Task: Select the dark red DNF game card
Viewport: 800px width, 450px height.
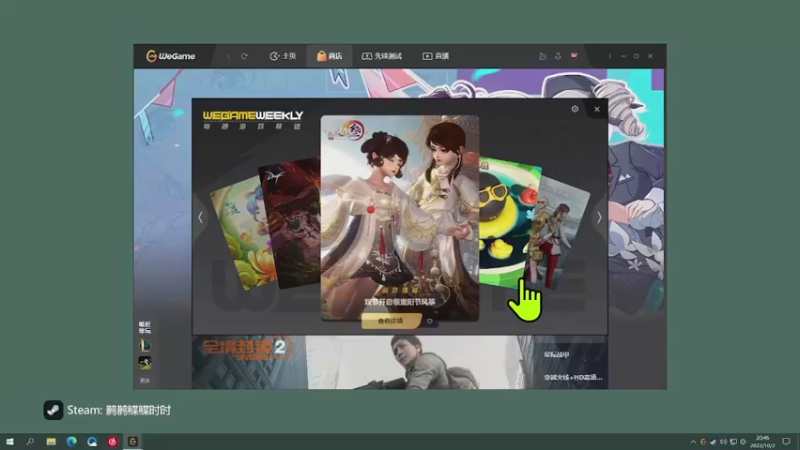Action: pos(291,223)
